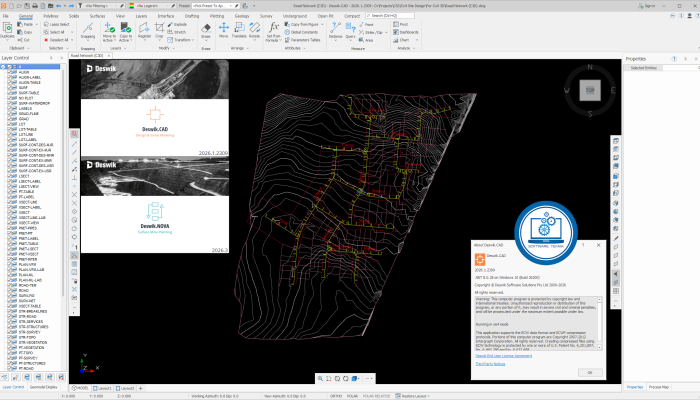
Task: Activate the Crop tool
Action: pos(159,32)
